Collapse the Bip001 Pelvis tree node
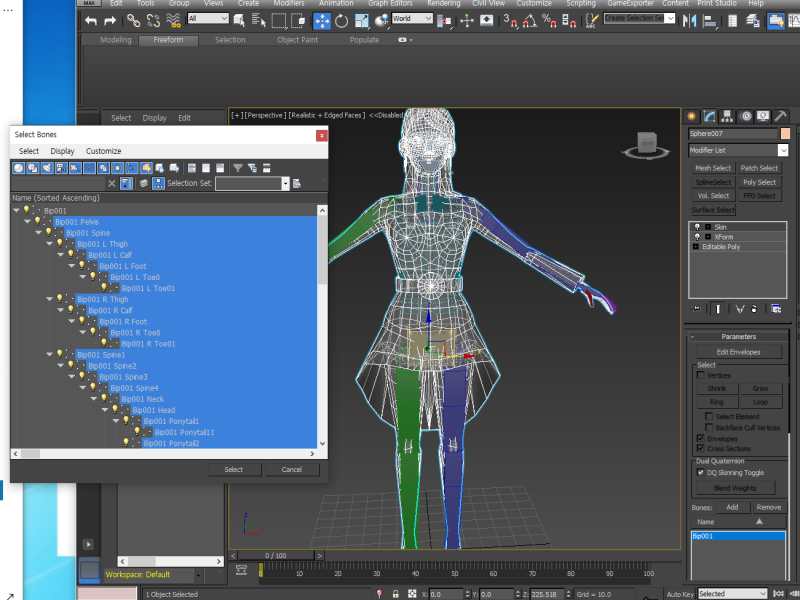This screenshot has height=600, width=800. (x=27, y=222)
